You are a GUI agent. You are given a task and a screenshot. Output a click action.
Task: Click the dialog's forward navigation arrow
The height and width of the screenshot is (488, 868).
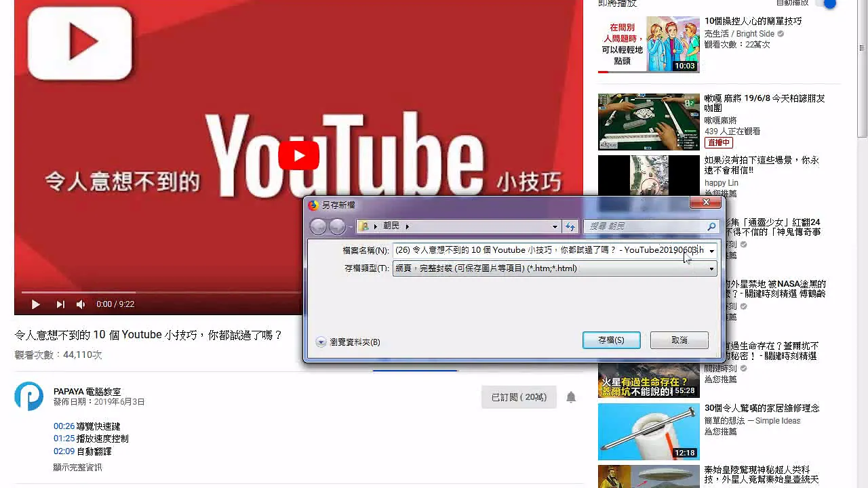pyautogui.click(x=337, y=226)
